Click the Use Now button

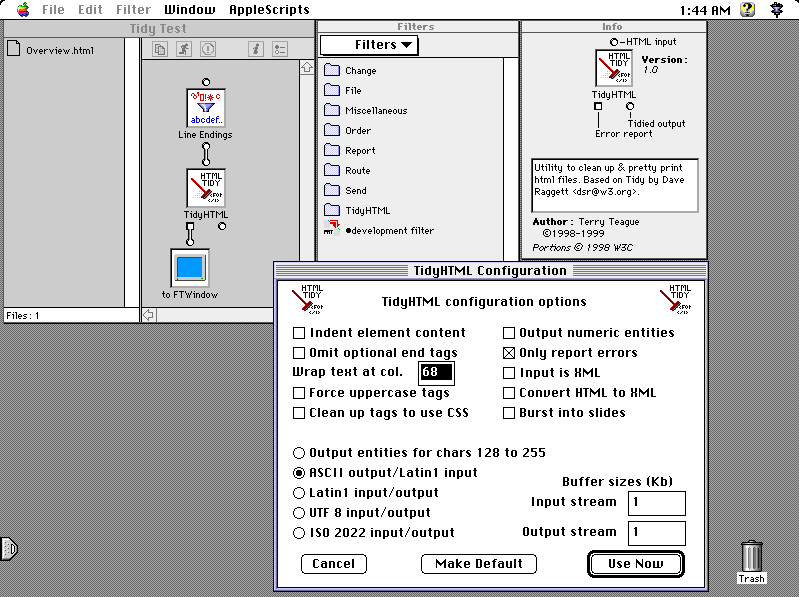pyautogui.click(x=635, y=564)
